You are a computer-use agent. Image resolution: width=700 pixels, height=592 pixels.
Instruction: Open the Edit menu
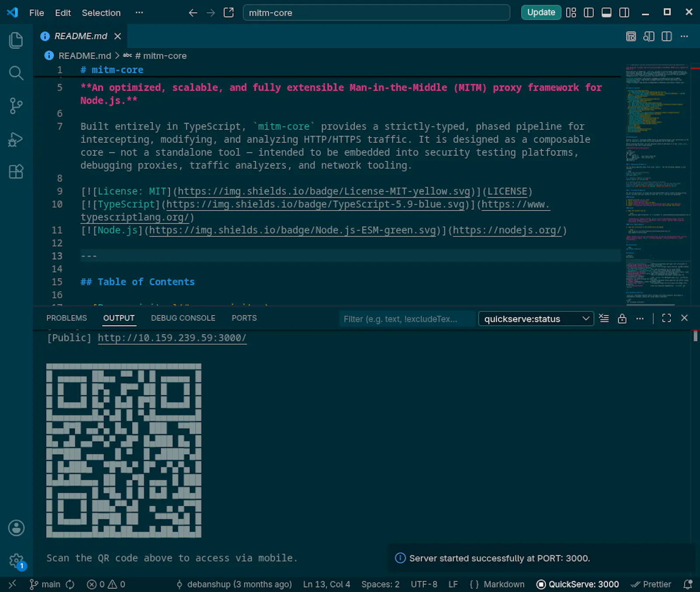click(63, 13)
